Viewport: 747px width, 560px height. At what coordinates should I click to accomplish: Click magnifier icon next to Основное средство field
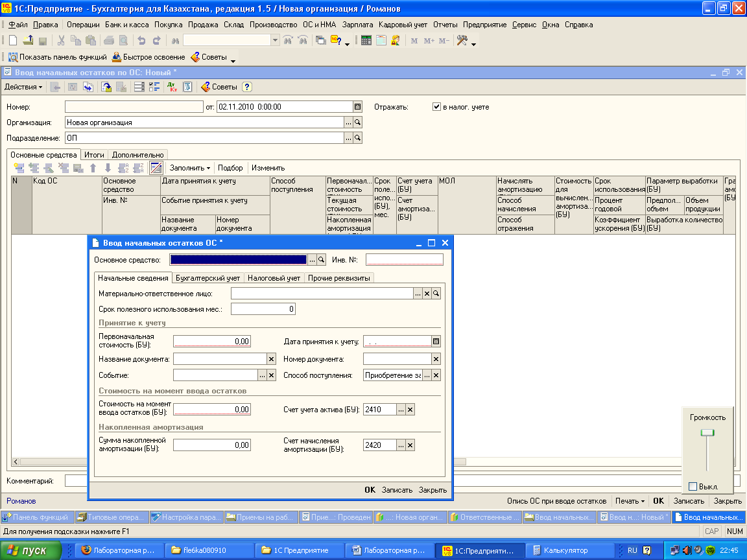pyautogui.click(x=321, y=259)
